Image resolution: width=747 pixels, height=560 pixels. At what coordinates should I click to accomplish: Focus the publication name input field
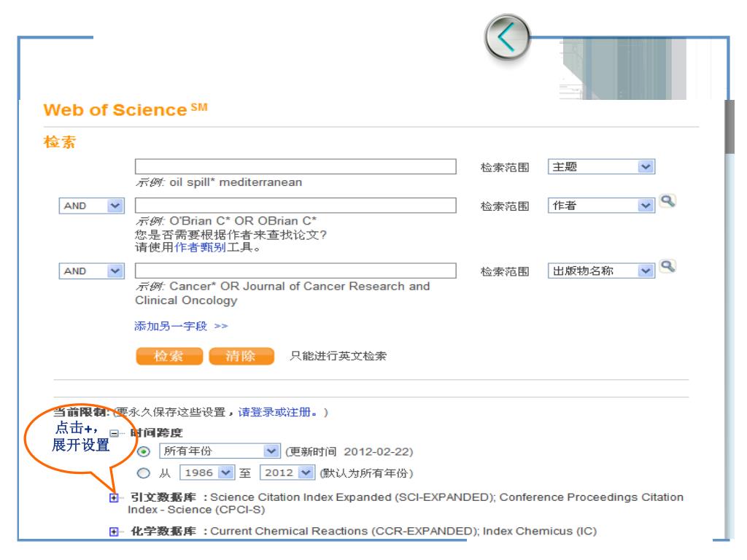point(295,271)
